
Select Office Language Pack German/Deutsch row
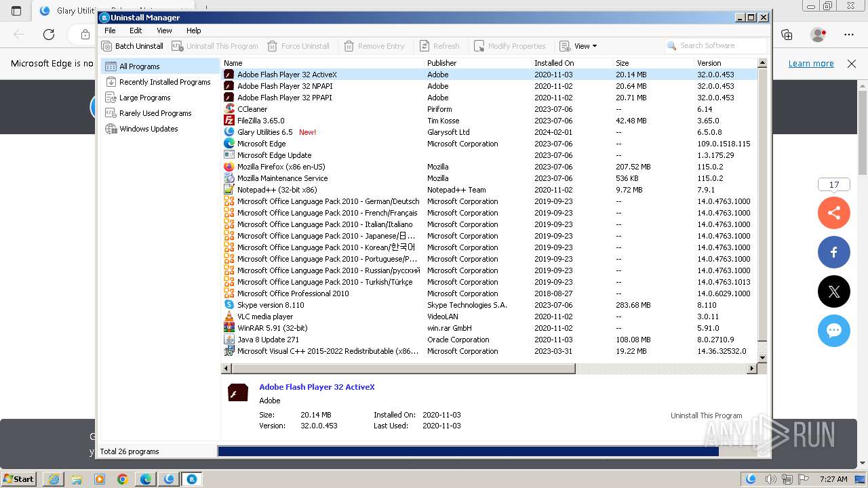[x=490, y=201]
